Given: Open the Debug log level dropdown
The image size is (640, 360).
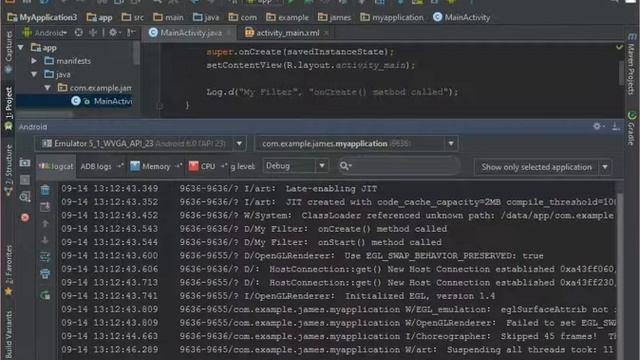Looking at the screenshot, I should point(296,166).
